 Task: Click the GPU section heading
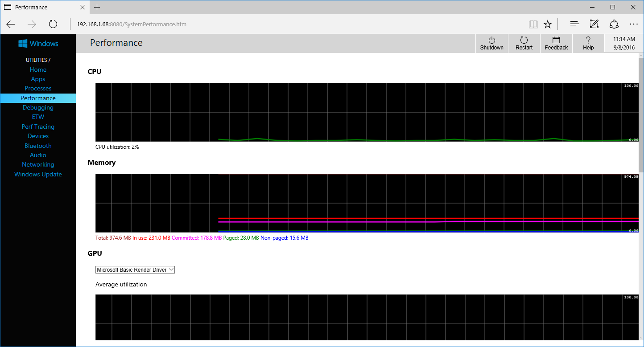coord(95,253)
